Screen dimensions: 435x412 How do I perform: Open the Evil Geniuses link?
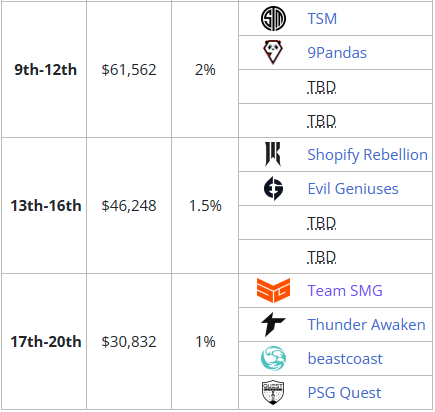[x=353, y=189]
